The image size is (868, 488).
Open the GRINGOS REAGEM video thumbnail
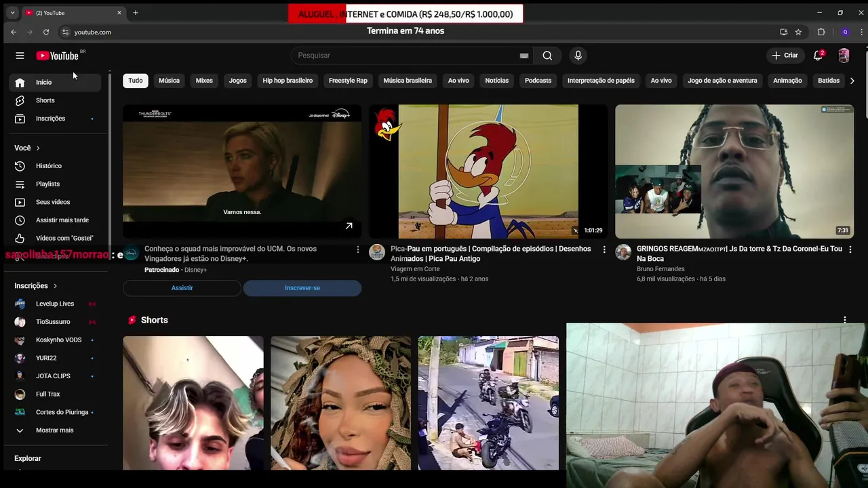point(734,171)
